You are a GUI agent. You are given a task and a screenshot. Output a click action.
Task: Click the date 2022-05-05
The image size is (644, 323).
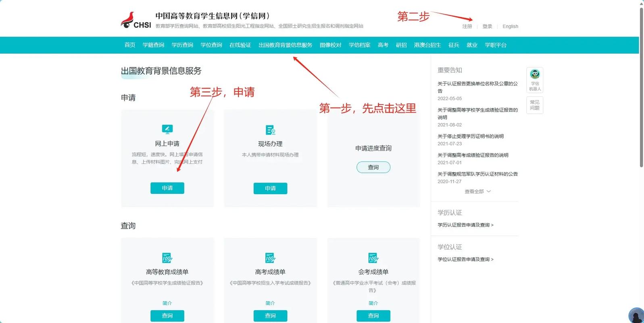(450, 99)
